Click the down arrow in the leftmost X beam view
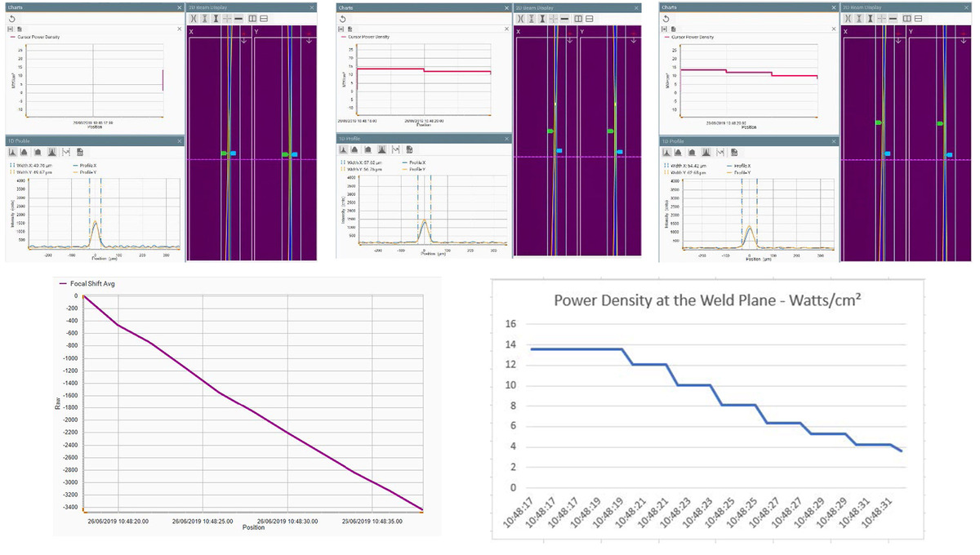 244,39
